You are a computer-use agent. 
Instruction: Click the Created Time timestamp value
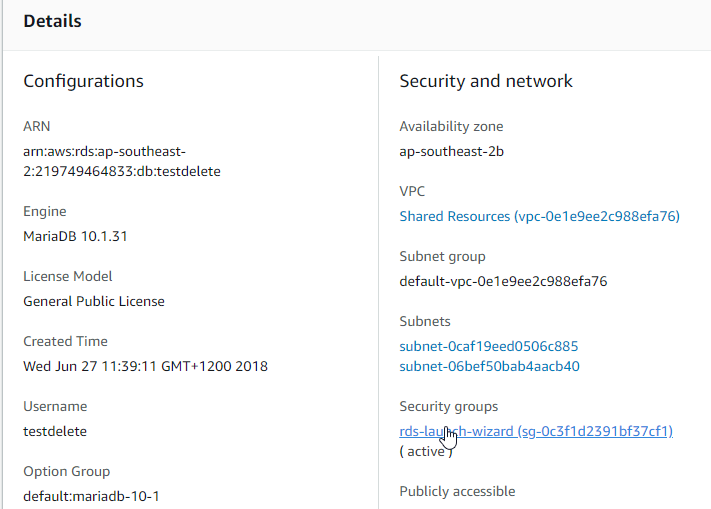[145, 366]
